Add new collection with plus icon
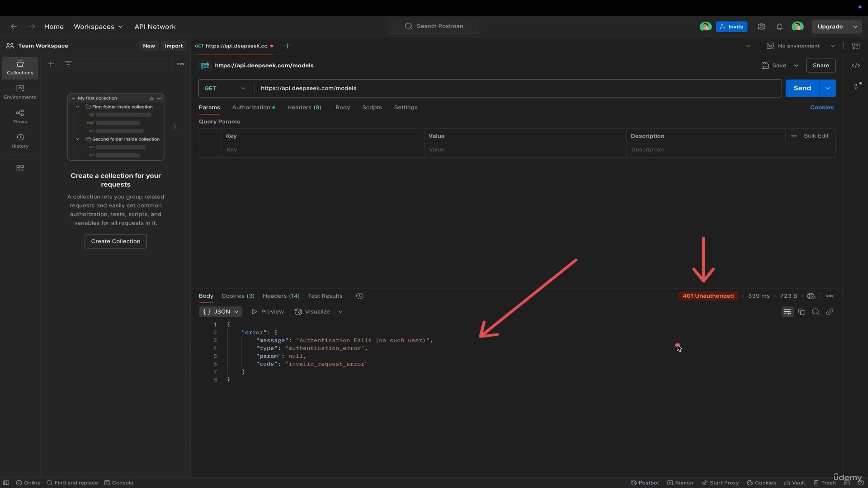 point(51,64)
